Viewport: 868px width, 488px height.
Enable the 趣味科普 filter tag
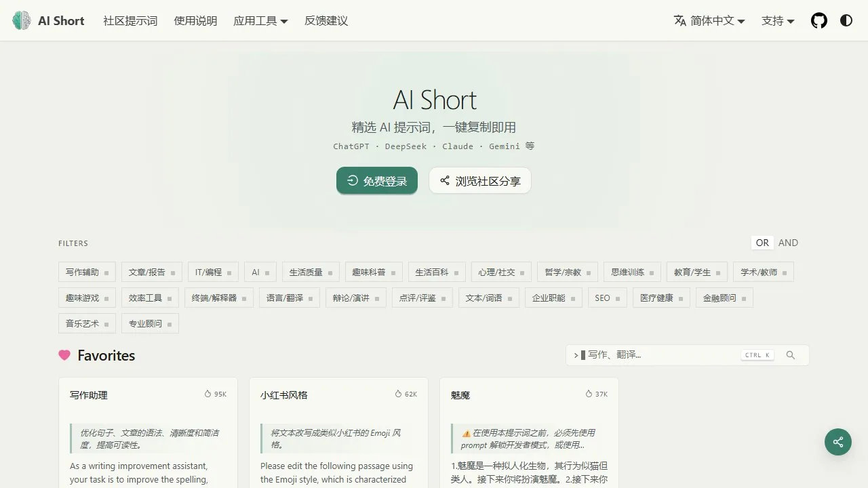pyautogui.click(x=374, y=272)
